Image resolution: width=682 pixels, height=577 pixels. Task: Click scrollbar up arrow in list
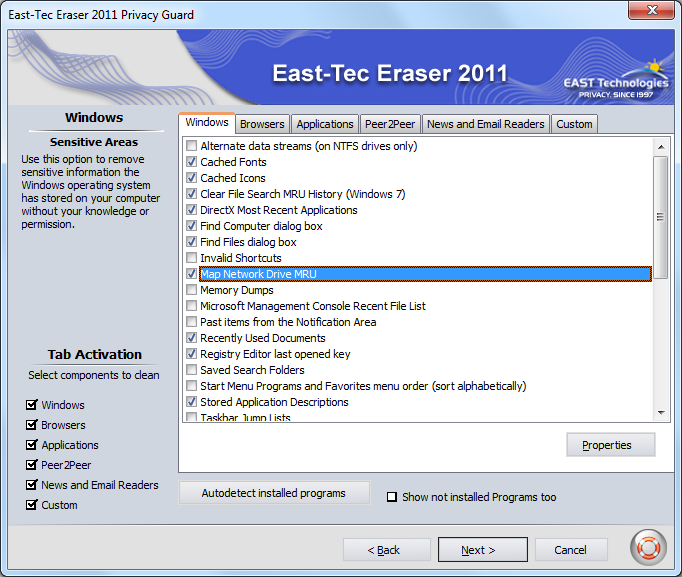click(x=661, y=147)
